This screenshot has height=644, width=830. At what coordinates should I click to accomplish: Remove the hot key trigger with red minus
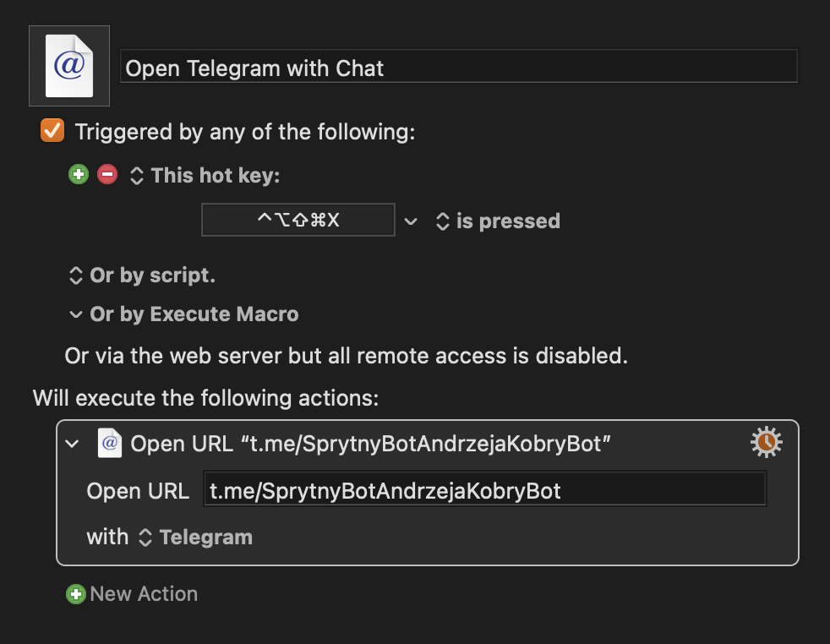107,174
